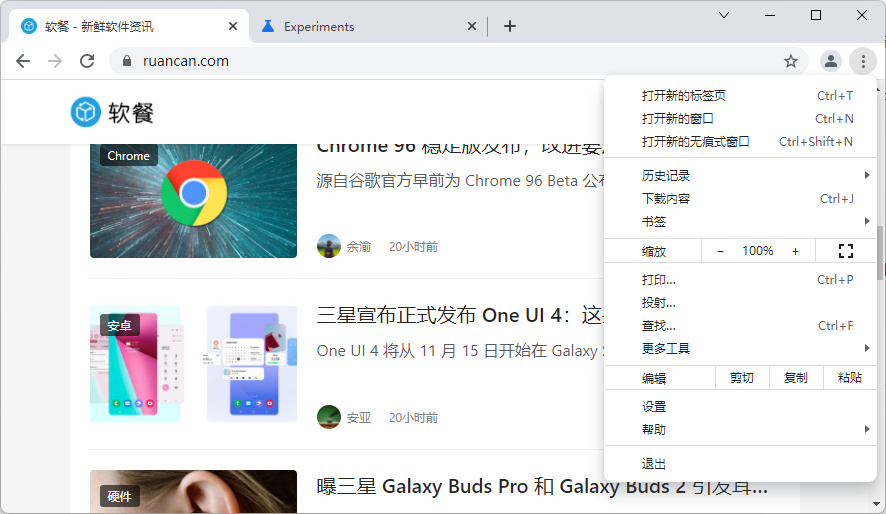The width and height of the screenshot is (886, 514).
Task: Select 退出 to quit Chrome
Action: pyautogui.click(x=740, y=464)
